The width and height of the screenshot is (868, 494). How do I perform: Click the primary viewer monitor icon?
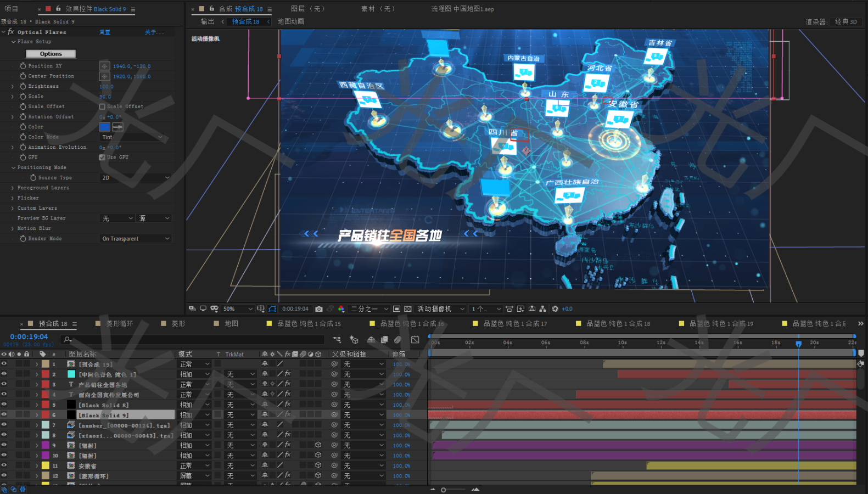203,309
